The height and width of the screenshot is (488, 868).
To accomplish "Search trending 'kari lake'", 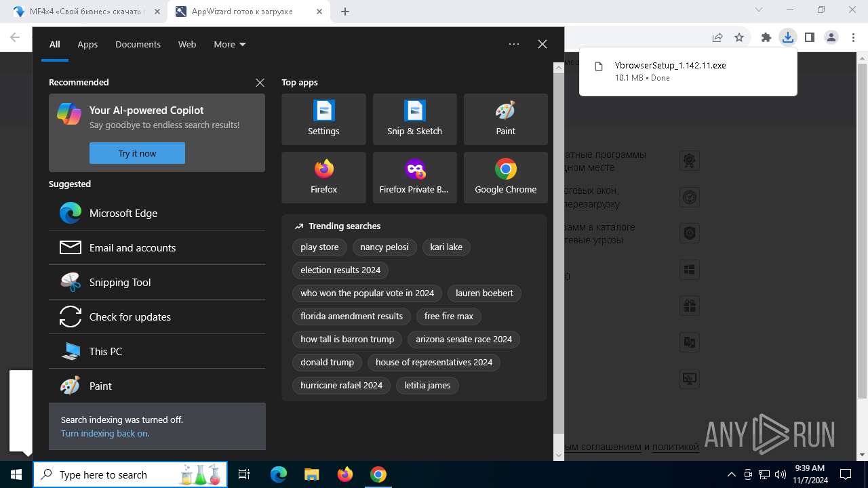I will [446, 247].
